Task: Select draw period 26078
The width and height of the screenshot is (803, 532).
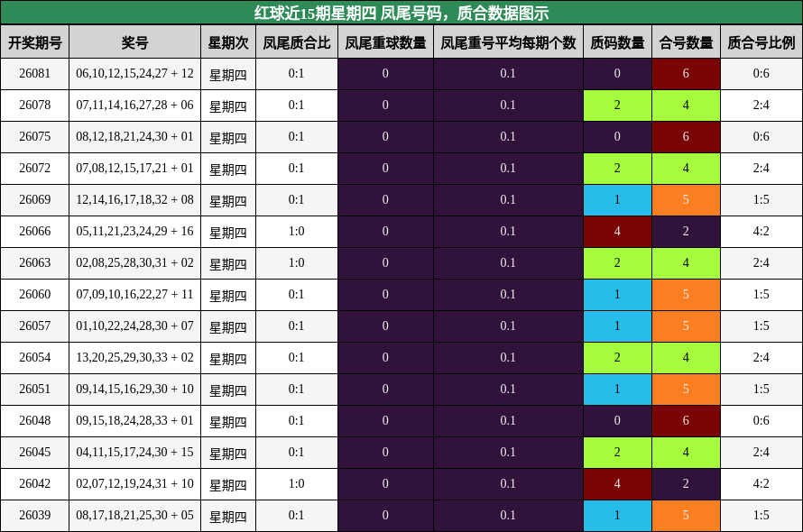Action: coord(35,105)
